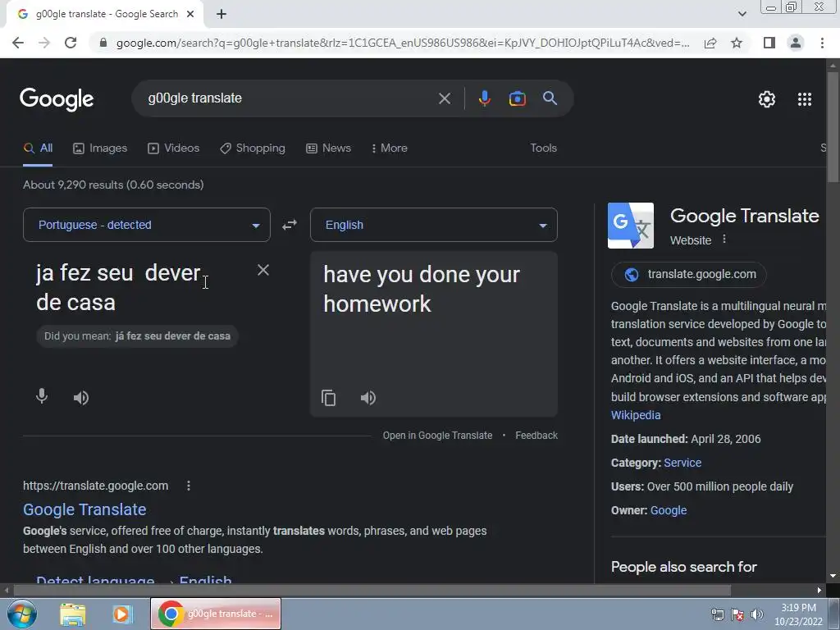
Task: Open knowledge panel more options
Action: [724, 240]
